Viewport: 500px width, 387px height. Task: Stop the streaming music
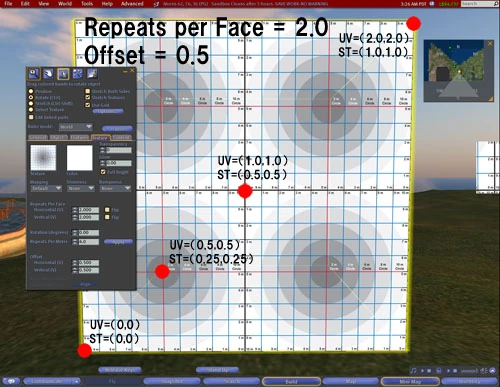point(429,371)
